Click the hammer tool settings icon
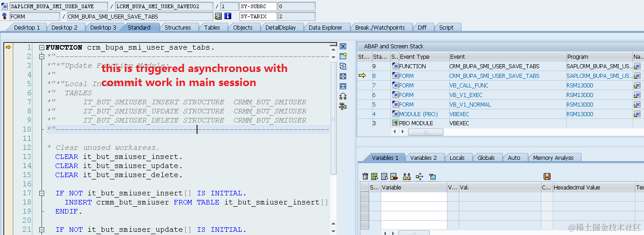This screenshot has height=235, width=644. coord(343,106)
